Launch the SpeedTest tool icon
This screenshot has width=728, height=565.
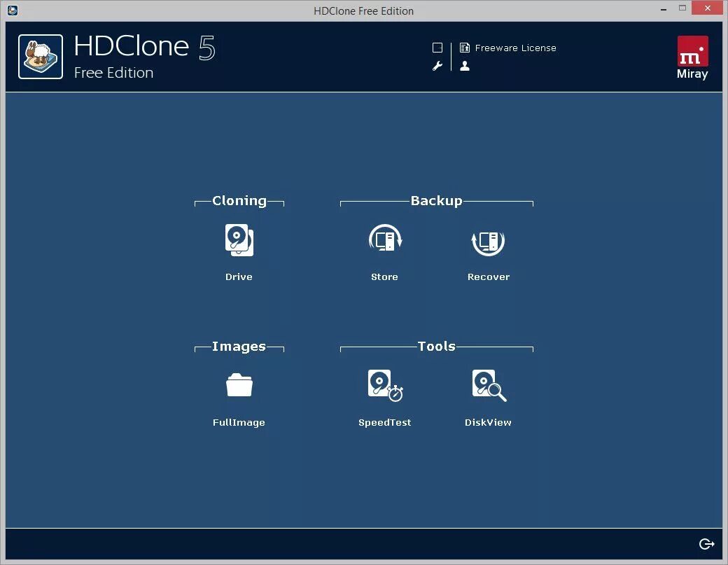385,385
